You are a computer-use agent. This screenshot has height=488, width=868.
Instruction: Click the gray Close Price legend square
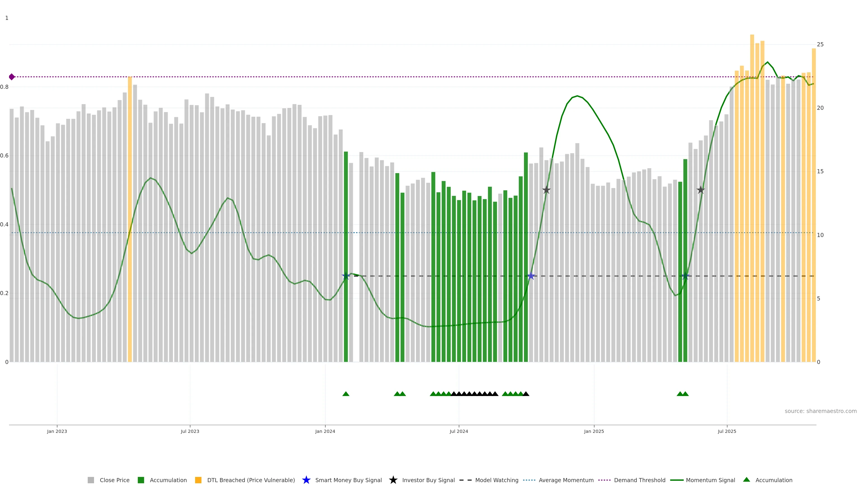91,480
